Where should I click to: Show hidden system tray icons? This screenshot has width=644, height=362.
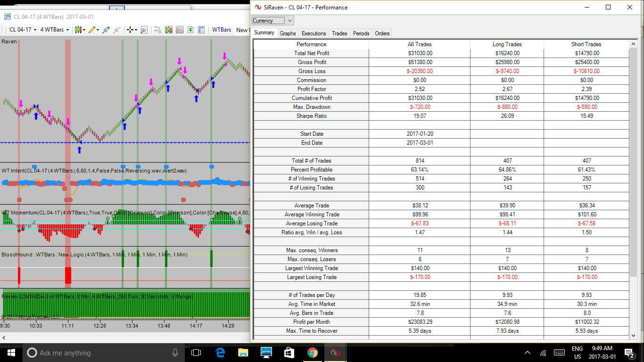pyautogui.click(x=528, y=353)
